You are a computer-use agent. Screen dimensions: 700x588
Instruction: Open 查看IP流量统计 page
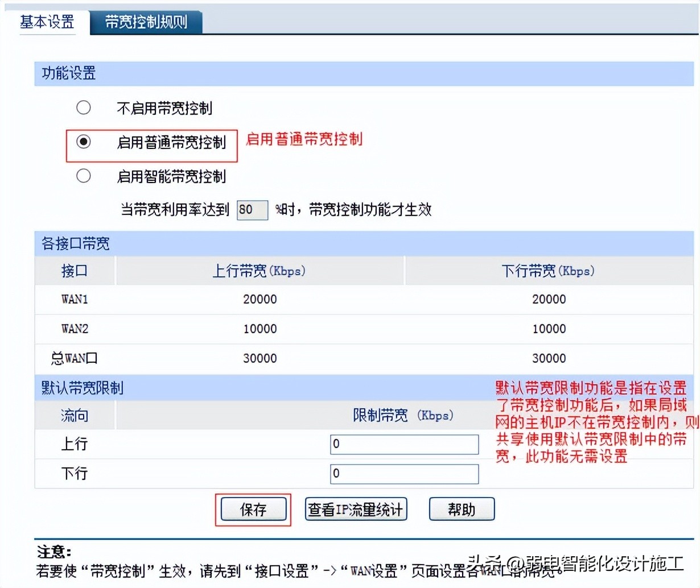[x=355, y=510]
